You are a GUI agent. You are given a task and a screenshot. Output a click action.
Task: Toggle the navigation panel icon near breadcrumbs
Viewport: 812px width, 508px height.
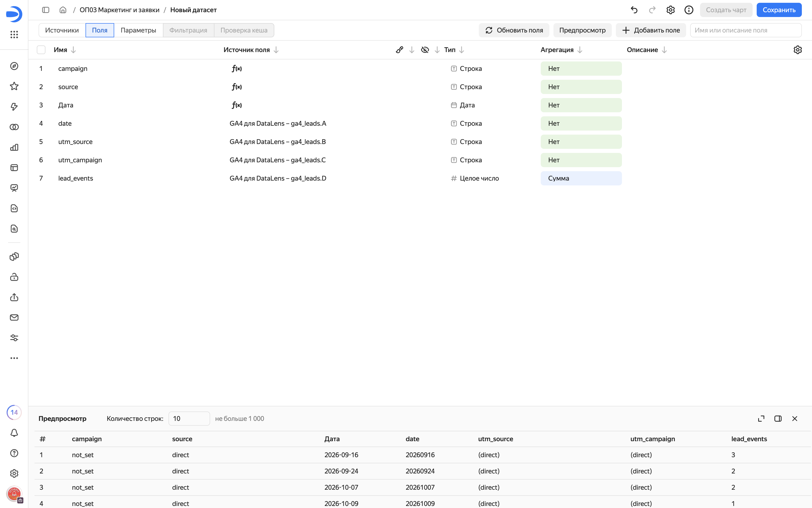(46, 10)
